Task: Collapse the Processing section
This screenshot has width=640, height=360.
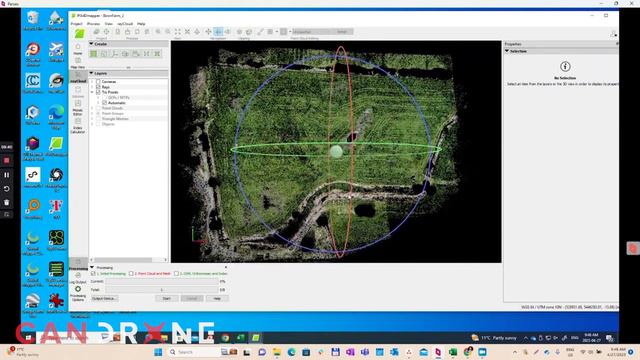Action: 92,267
